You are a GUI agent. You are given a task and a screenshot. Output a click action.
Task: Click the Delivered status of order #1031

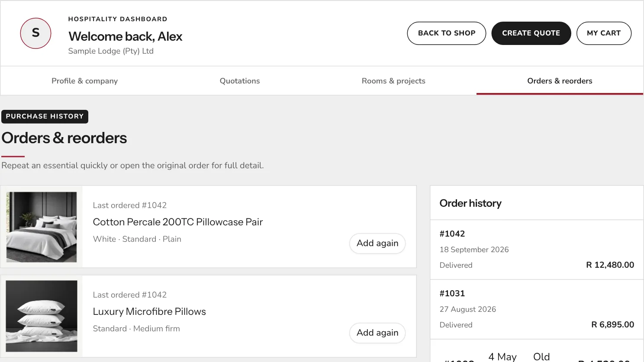(456, 325)
